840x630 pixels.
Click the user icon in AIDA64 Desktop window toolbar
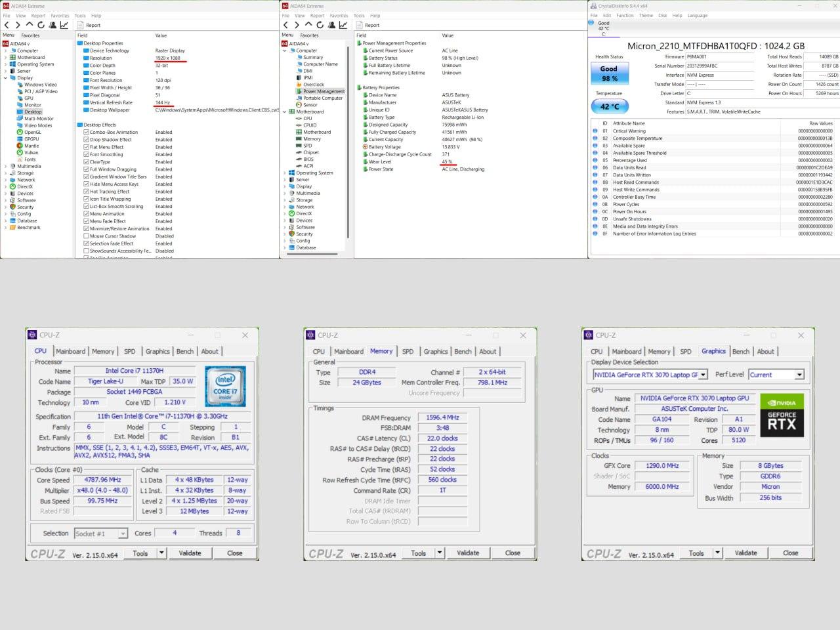52,25
